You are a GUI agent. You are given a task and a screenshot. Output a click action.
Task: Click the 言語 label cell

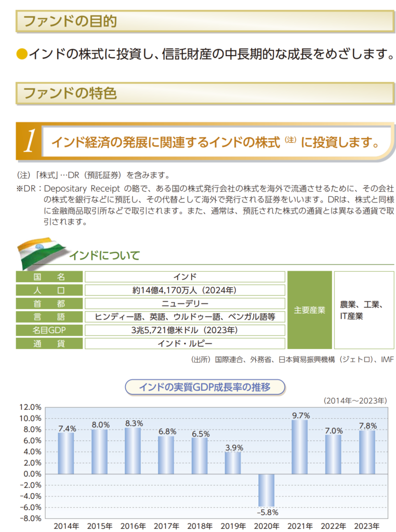49,316
